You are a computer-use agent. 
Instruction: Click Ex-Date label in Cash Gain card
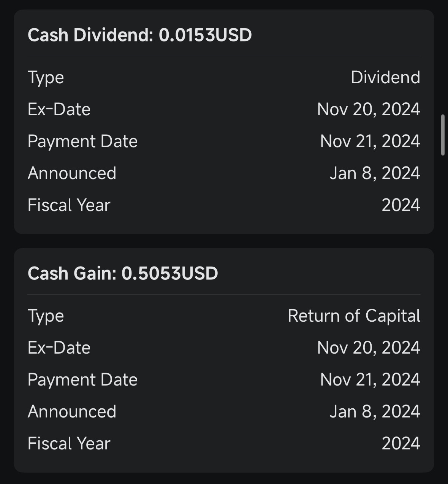pyautogui.click(x=59, y=348)
